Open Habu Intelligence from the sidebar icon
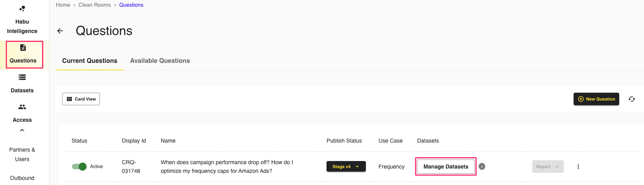This screenshot has width=644, height=185. click(22, 8)
